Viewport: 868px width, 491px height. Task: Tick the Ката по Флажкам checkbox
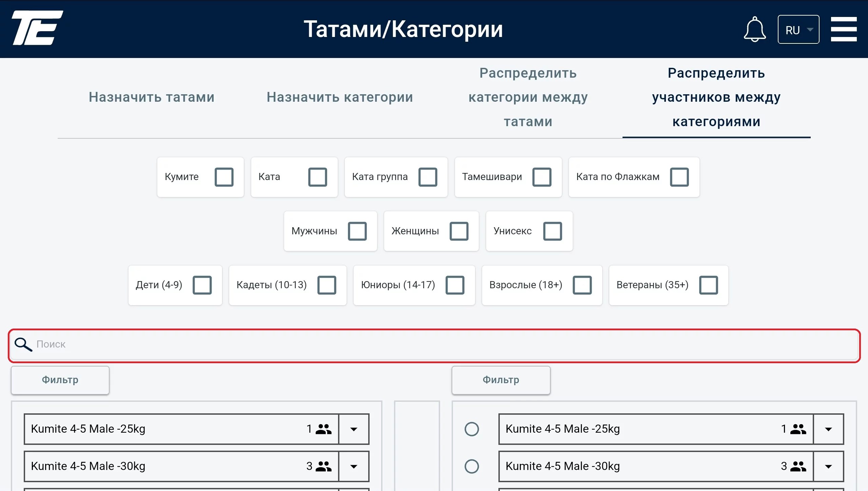tap(679, 177)
